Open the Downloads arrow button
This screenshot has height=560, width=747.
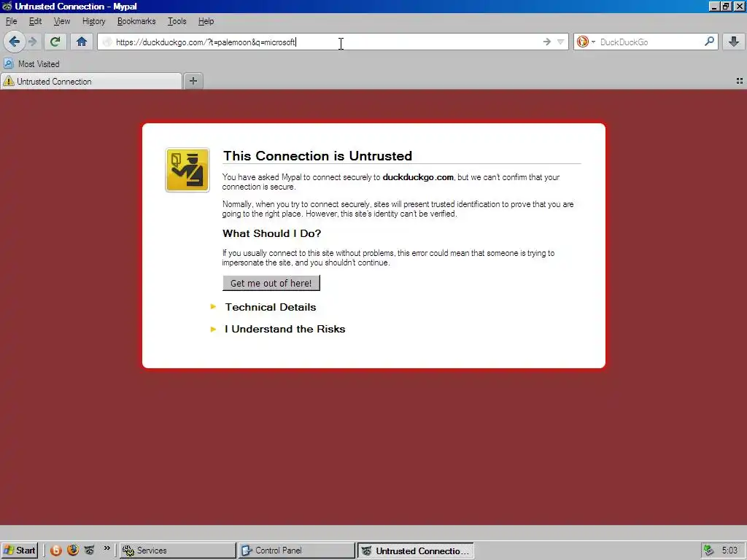click(734, 42)
